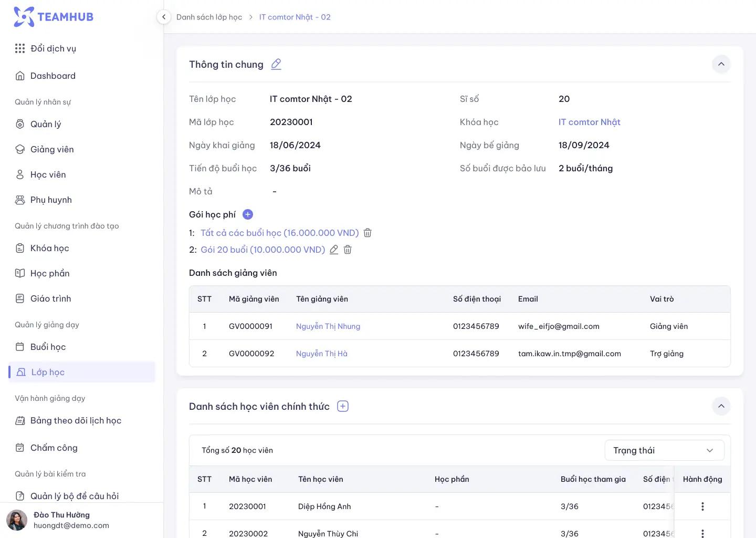756x538 pixels.
Task: Click the Buổi học calendar icon
Action: 20,347
